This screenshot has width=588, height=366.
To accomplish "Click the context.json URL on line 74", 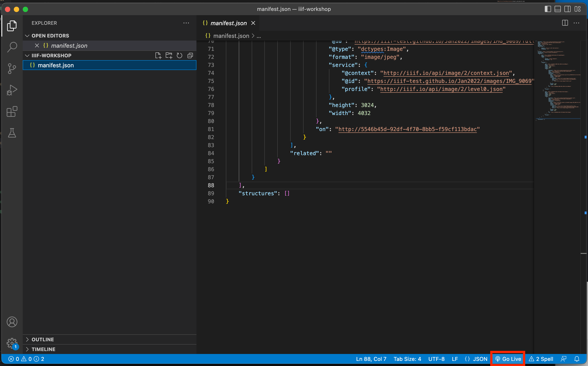I will point(446,73).
